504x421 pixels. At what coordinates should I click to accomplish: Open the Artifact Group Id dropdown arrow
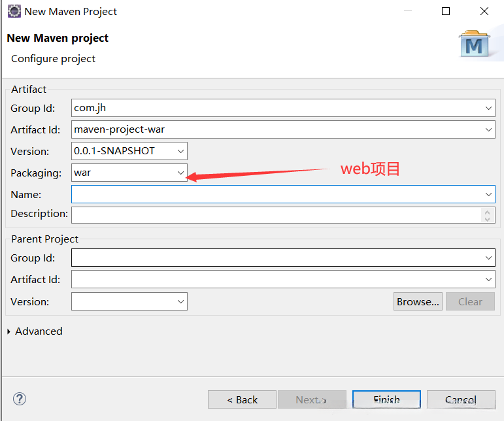(x=488, y=108)
